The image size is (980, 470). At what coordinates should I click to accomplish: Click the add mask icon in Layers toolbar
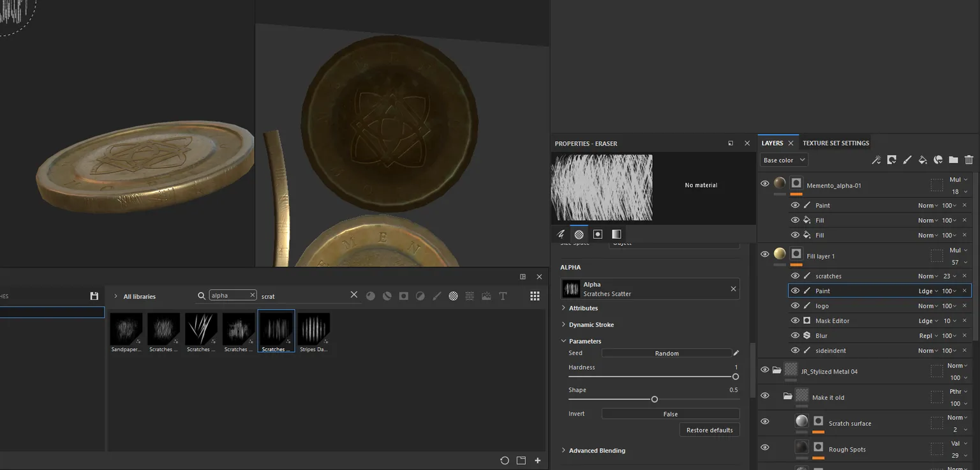point(891,160)
